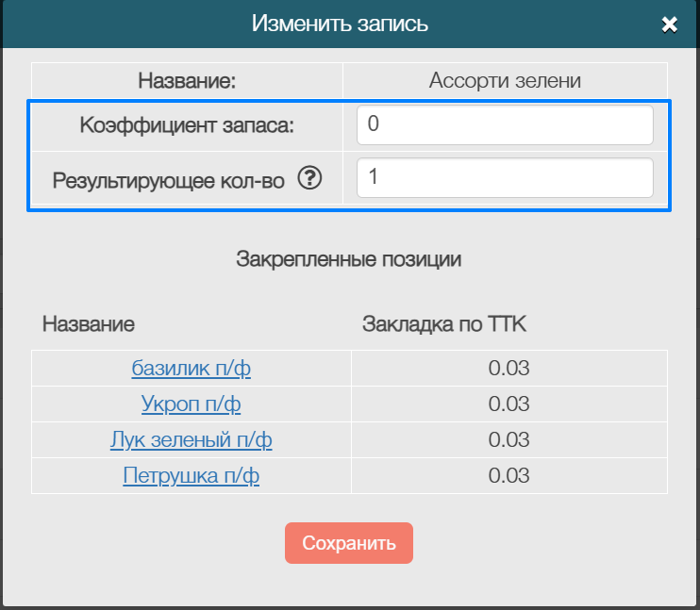Click the Закрепленные позиции heading

pyautogui.click(x=348, y=259)
